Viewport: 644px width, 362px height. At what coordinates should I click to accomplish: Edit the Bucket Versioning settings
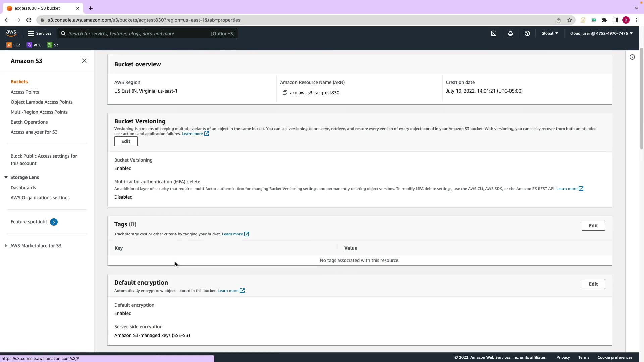[126, 141]
